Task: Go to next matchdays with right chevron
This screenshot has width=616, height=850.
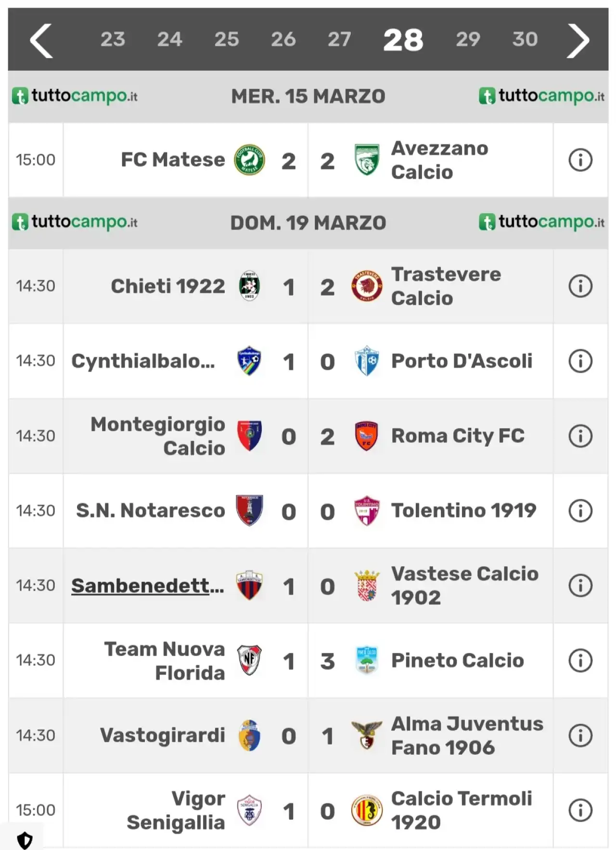Action: 578,41
